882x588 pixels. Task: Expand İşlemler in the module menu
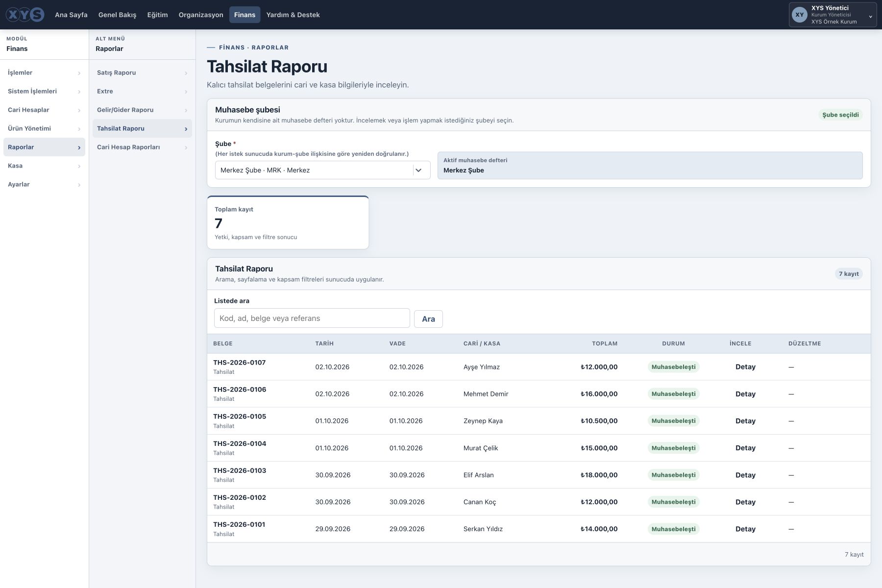[x=44, y=73]
